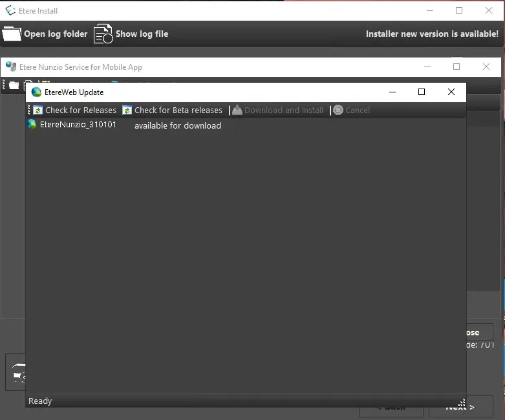Click 'available for download' status text

tap(178, 125)
